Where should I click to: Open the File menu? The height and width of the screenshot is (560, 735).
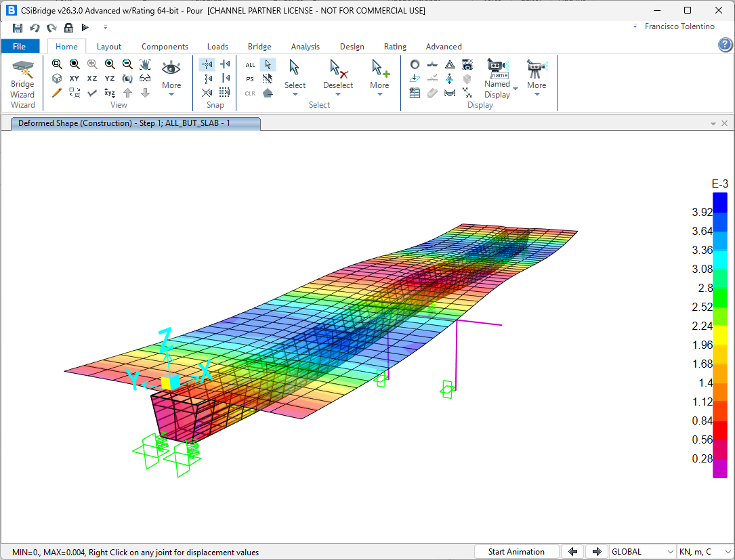coord(20,47)
